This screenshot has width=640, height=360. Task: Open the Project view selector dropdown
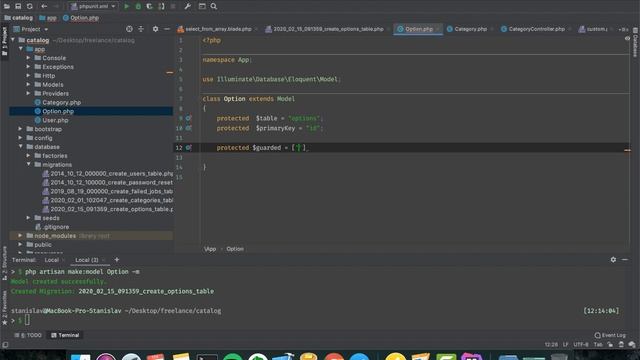[x=31, y=29]
